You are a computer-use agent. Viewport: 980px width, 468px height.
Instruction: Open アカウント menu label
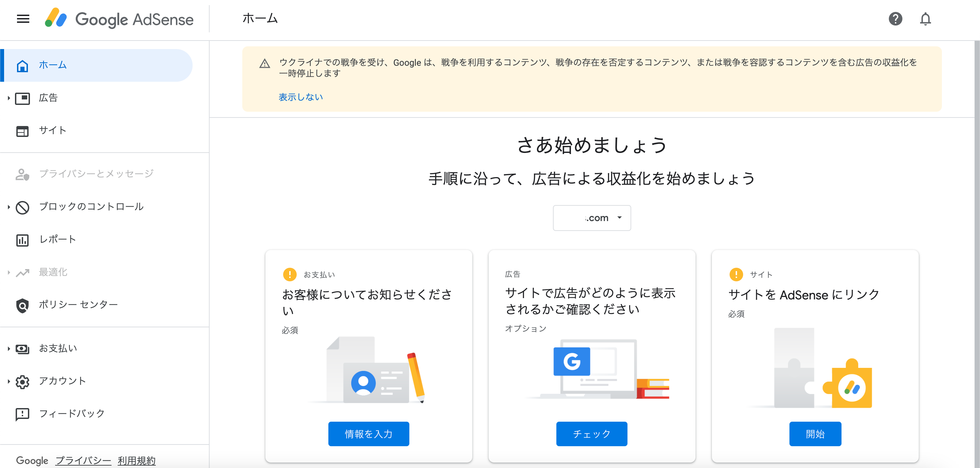pyautogui.click(x=62, y=381)
